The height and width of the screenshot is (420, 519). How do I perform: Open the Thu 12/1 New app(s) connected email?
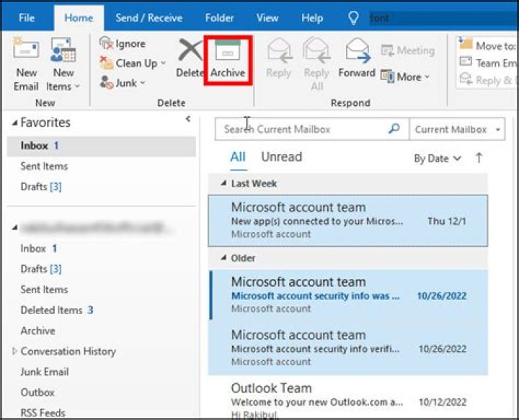tap(348, 220)
